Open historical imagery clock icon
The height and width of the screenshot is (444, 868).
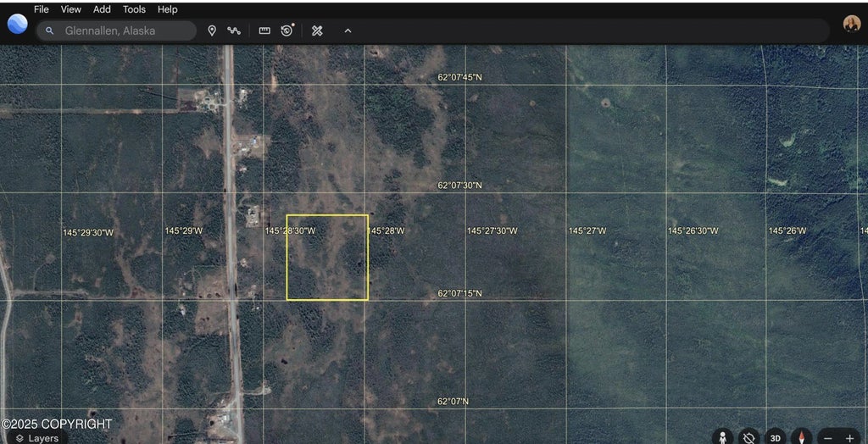287,31
